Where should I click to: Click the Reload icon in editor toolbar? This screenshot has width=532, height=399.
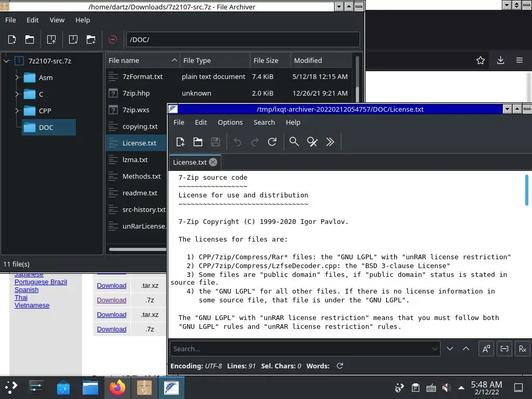coord(272,142)
